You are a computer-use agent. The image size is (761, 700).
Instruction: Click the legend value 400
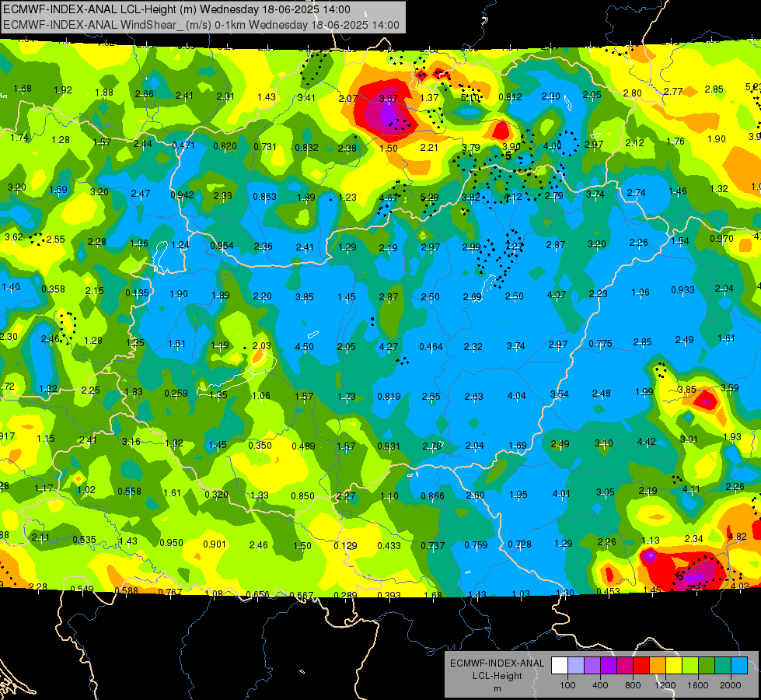(600, 685)
